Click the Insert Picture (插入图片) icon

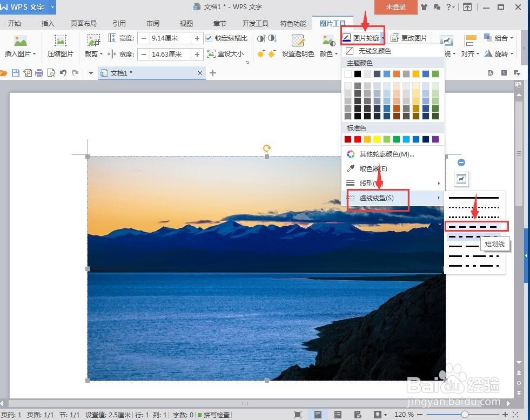[21, 41]
